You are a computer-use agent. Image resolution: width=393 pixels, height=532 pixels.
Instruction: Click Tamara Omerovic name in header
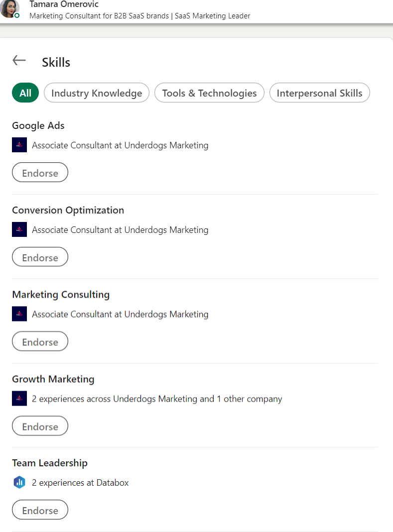pyautogui.click(x=64, y=4)
